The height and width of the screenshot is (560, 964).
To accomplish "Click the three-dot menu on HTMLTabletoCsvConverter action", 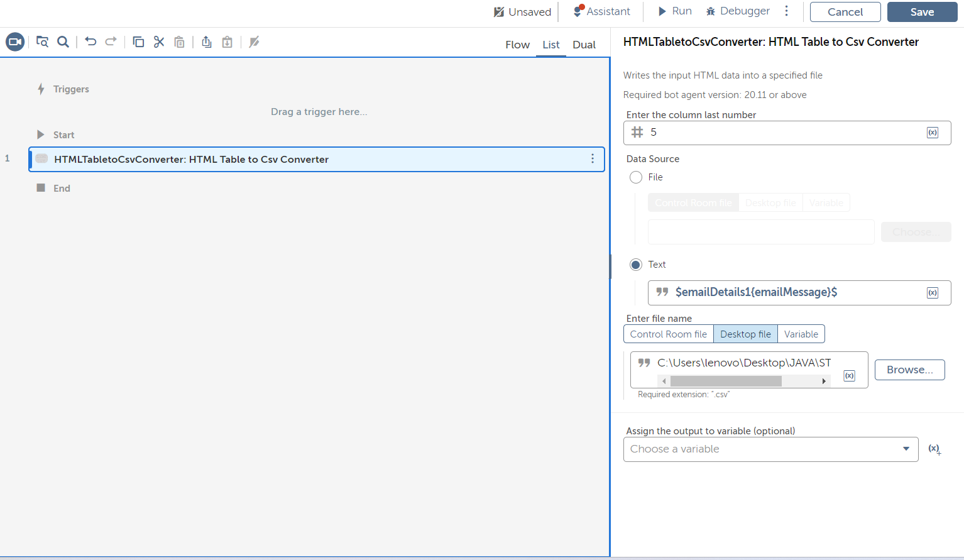I will click(x=592, y=159).
